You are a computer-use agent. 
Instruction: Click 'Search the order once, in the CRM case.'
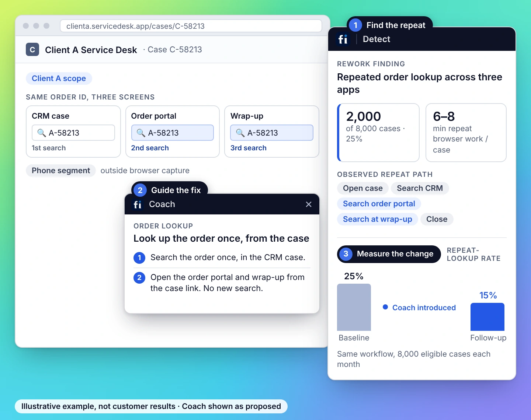coord(228,258)
